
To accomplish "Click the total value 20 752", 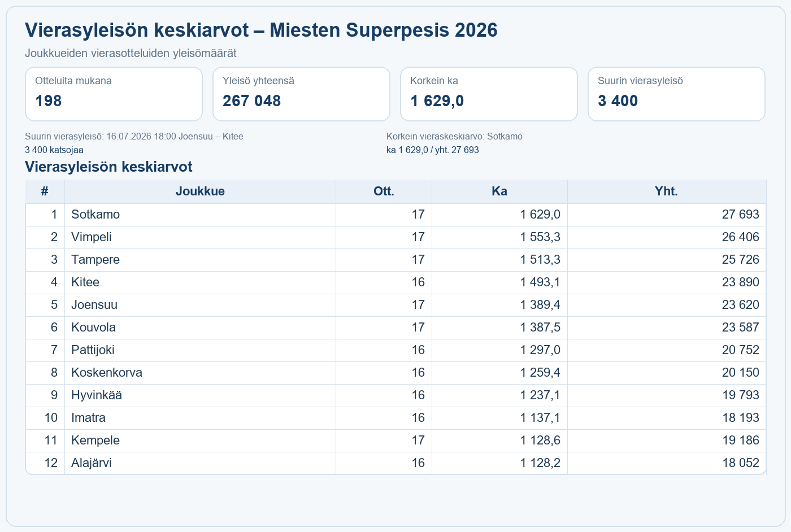I will point(741,350).
